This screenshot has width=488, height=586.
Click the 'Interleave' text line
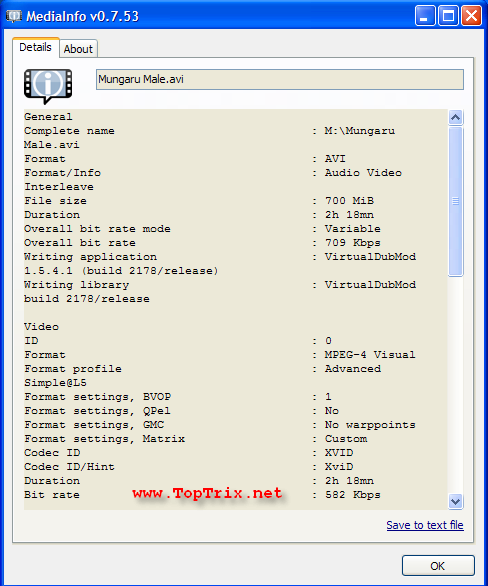coord(59,187)
